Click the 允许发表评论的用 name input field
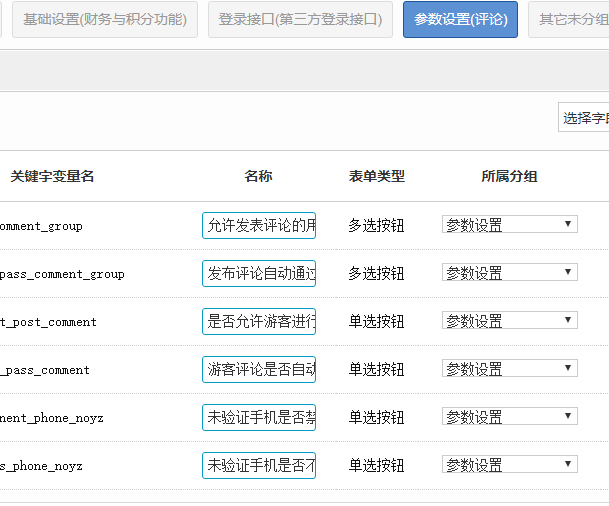The width and height of the screenshot is (609, 506). pos(259,226)
